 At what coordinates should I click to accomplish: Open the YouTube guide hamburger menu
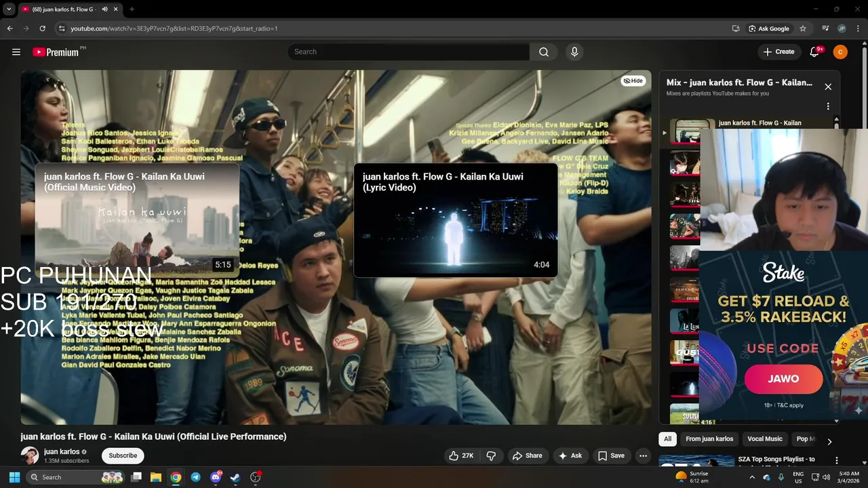tap(16, 52)
